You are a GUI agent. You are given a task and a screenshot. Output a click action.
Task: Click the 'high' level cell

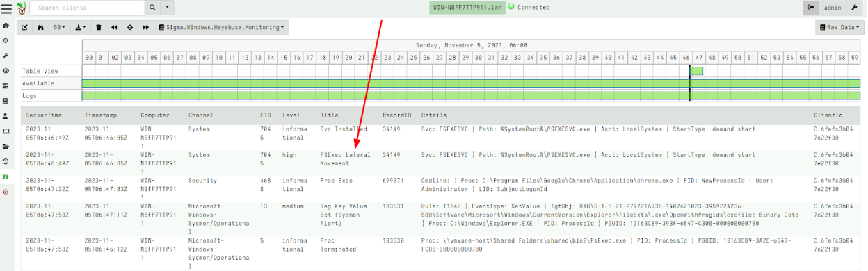pyautogui.click(x=289, y=155)
